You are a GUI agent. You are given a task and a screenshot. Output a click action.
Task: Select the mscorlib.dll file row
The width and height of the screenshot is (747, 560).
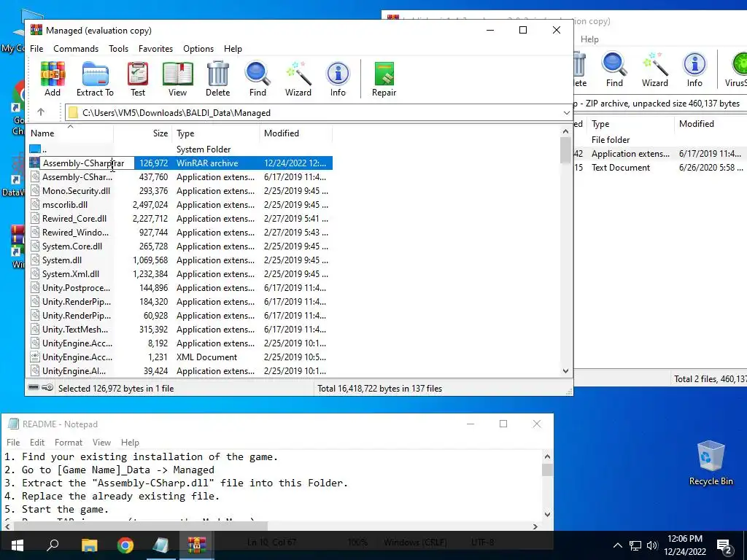[181, 205]
